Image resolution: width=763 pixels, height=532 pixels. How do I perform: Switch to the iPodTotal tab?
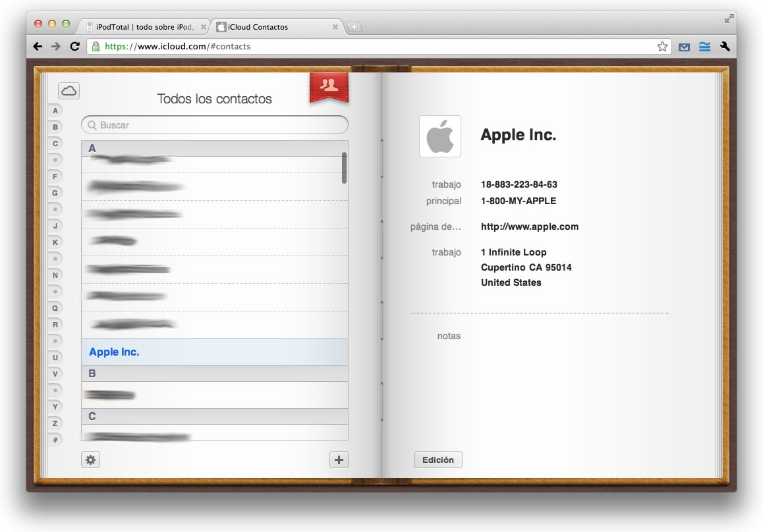pos(144,27)
